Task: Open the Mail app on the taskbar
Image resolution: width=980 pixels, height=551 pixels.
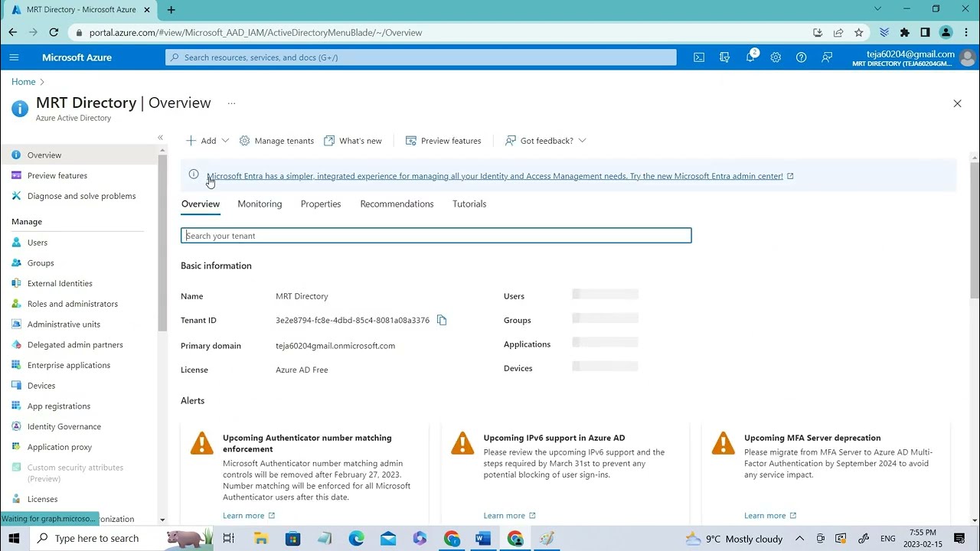Action: pos(388,539)
